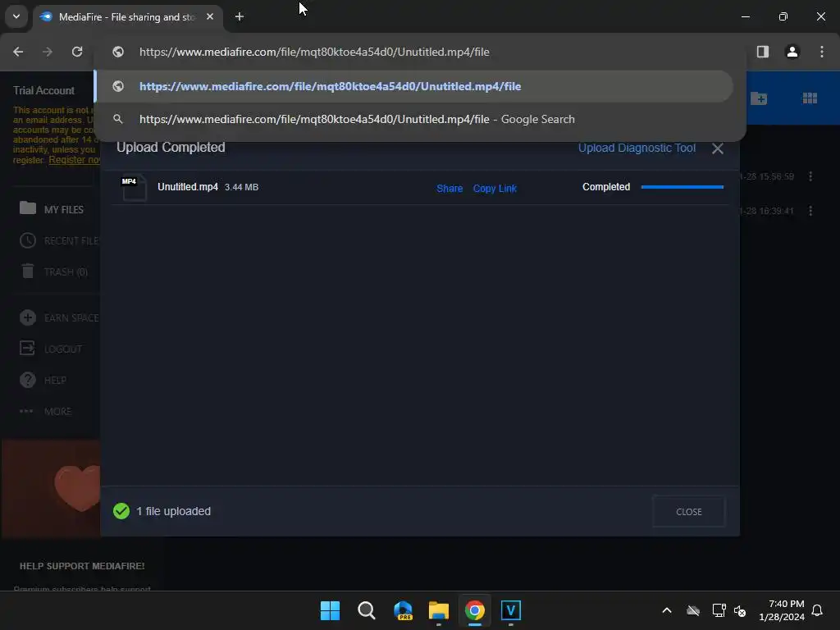Click the 3.44 MB file size text
The image size is (840, 630).
(242, 187)
